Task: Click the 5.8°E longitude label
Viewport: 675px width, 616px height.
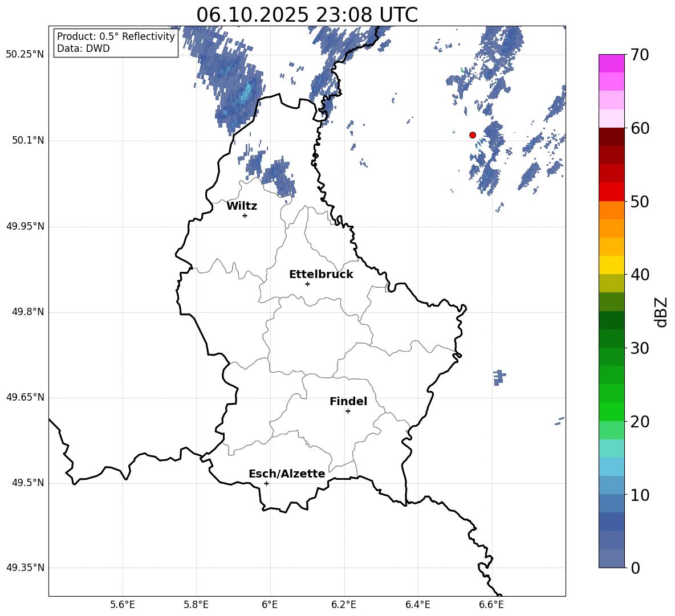Action: pos(196,605)
